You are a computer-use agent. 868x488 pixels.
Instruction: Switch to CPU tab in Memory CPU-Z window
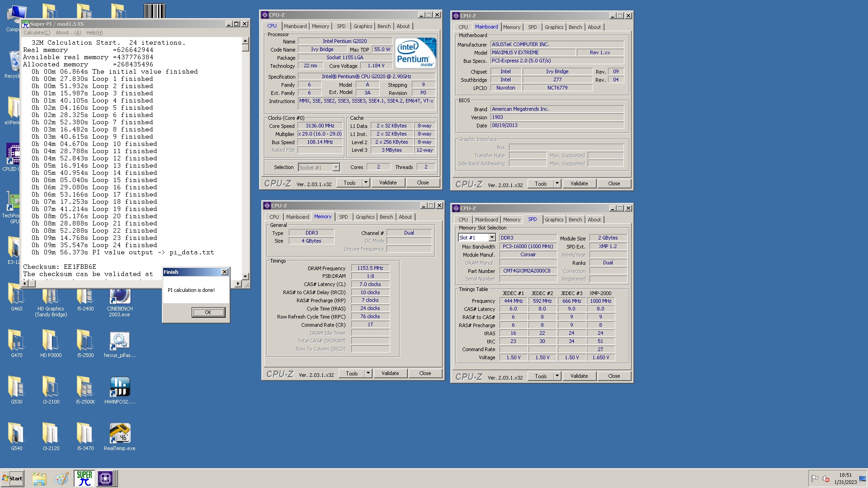coord(274,217)
